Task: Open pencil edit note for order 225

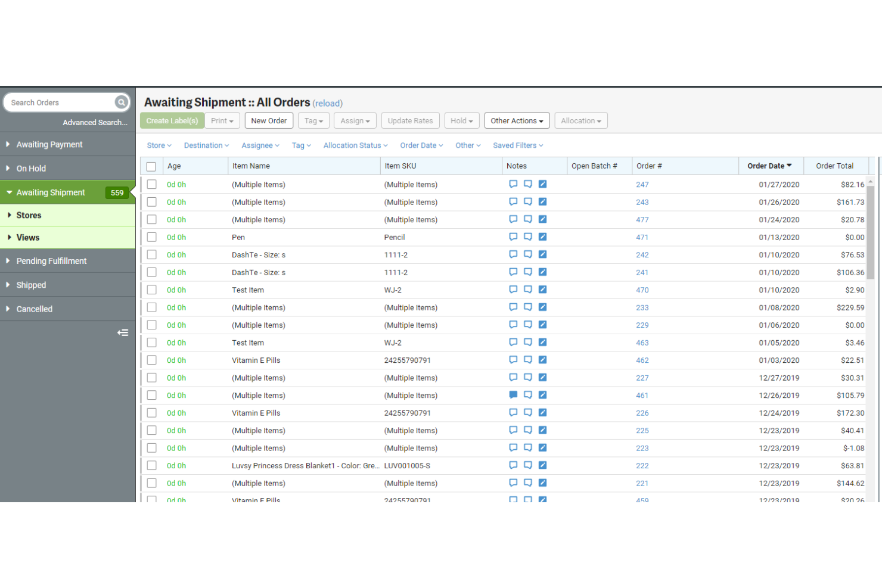Action: [x=542, y=430]
